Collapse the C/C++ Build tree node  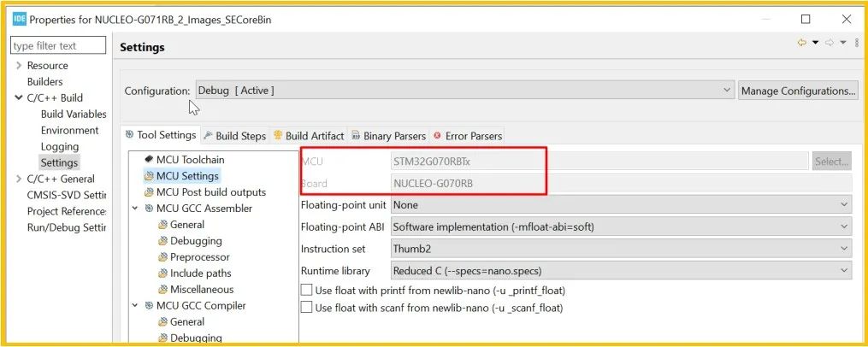[19, 98]
